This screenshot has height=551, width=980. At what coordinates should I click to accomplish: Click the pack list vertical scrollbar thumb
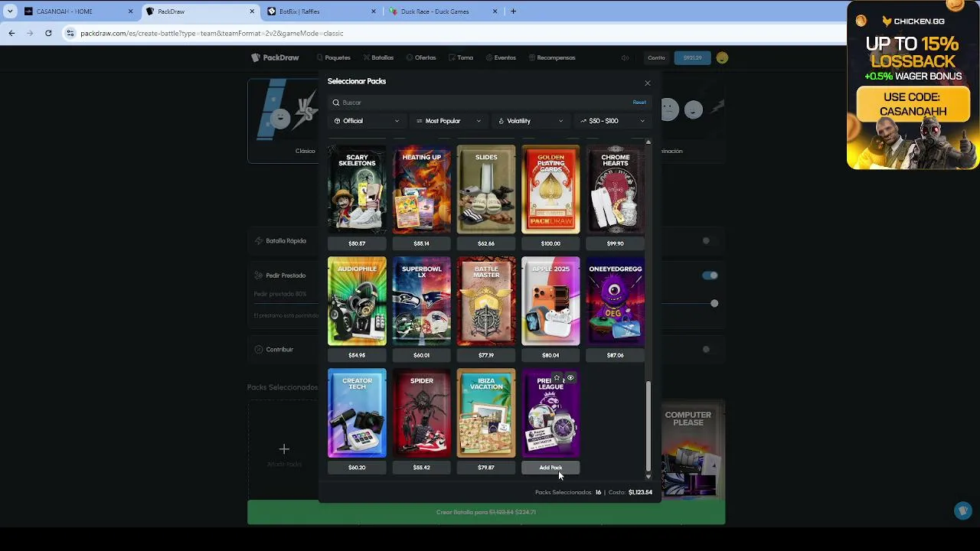[648, 425]
